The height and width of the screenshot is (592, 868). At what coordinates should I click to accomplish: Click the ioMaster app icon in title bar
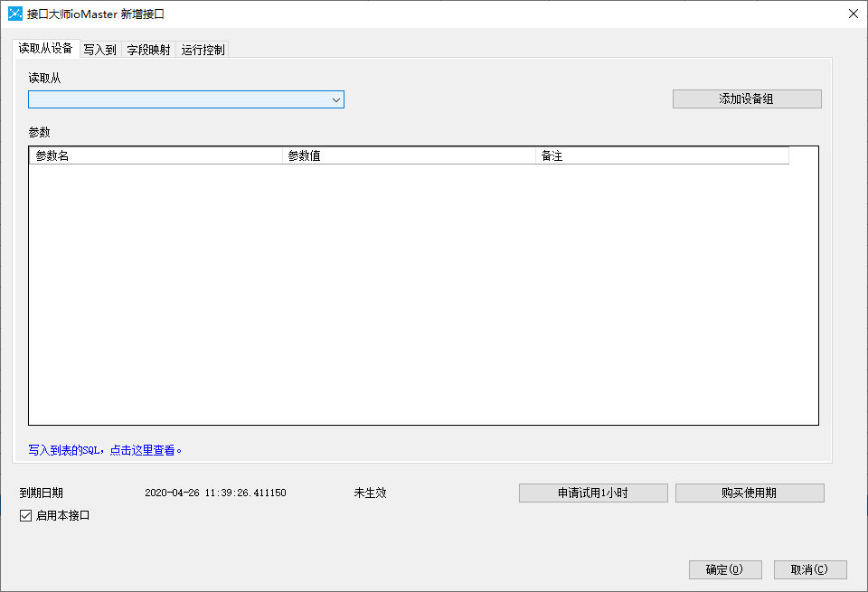14,14
